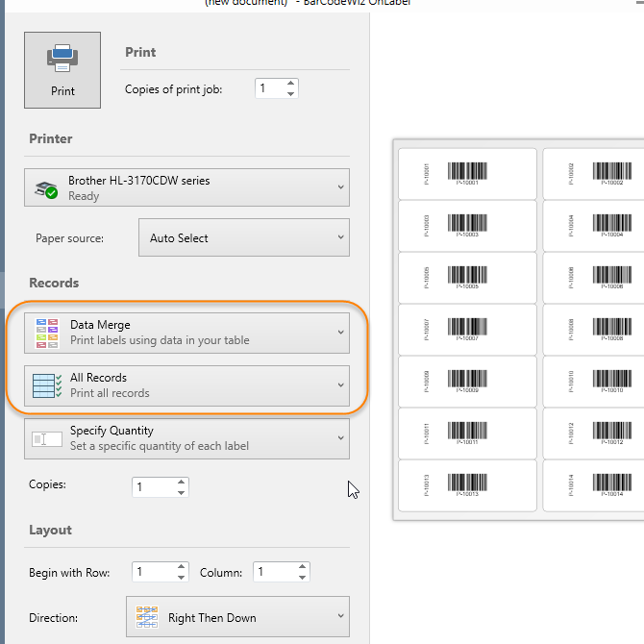The width and height of the screenshot is (644, 644).
Task: Select the P-10006 label in preview
Action: (594, 278)
